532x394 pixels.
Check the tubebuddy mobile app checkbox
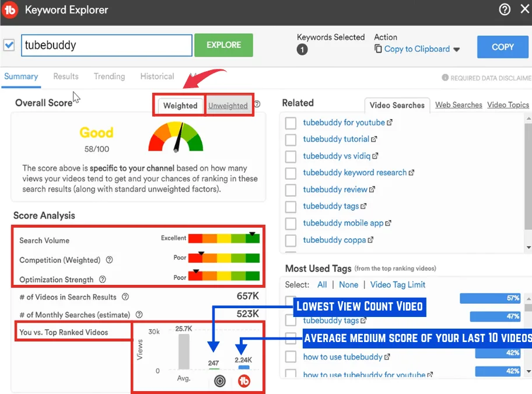(290, 224)
